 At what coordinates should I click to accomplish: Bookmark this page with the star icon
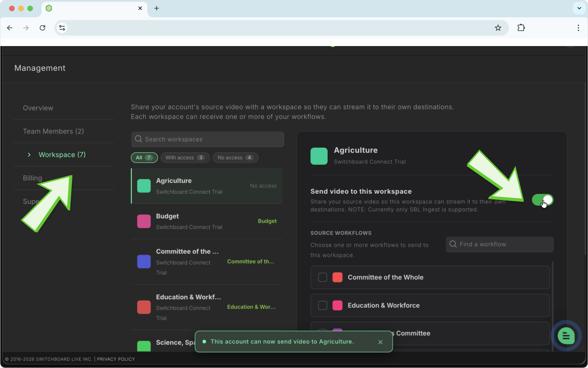pyautogui.click(x=498, y=28)
